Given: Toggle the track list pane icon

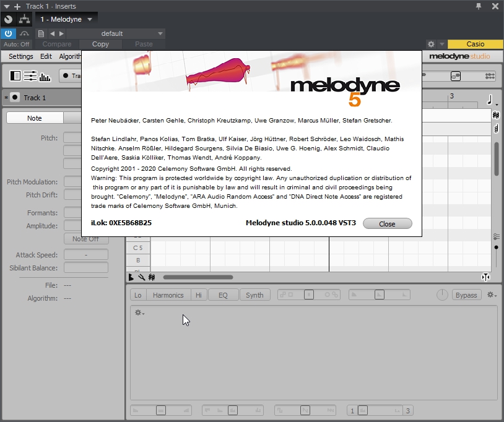Looking at the screenshot, I should [x=15, y=76].
